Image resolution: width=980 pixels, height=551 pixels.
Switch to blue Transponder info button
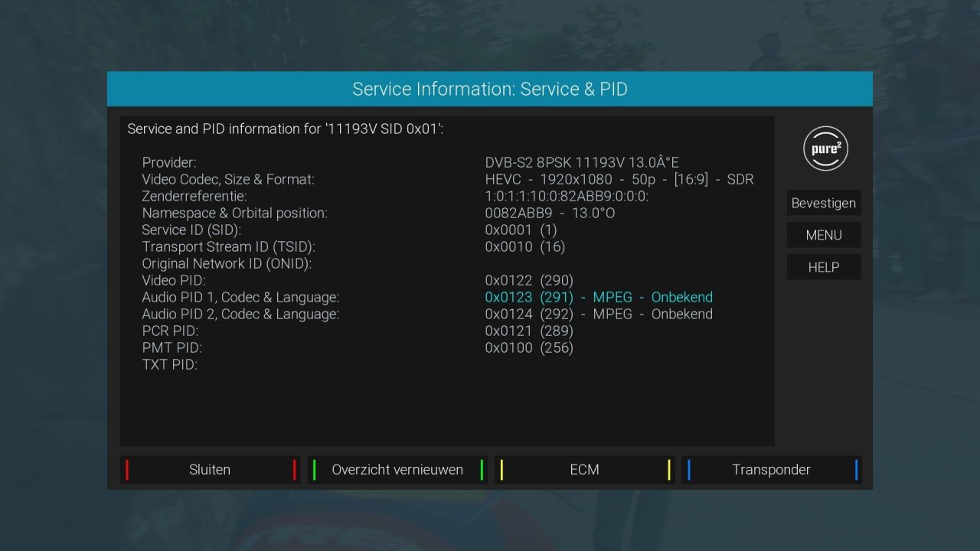(x=770, y=470)
